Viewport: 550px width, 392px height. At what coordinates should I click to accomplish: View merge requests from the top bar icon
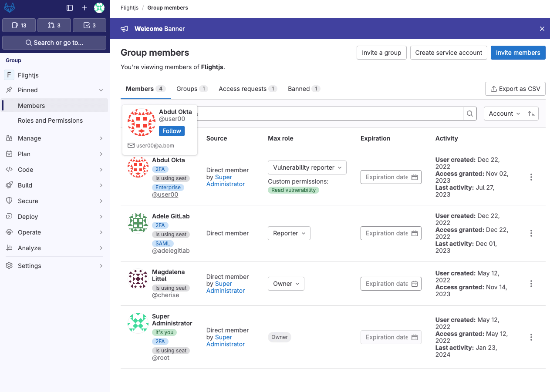pyautogui.click(x=54, y=25)
